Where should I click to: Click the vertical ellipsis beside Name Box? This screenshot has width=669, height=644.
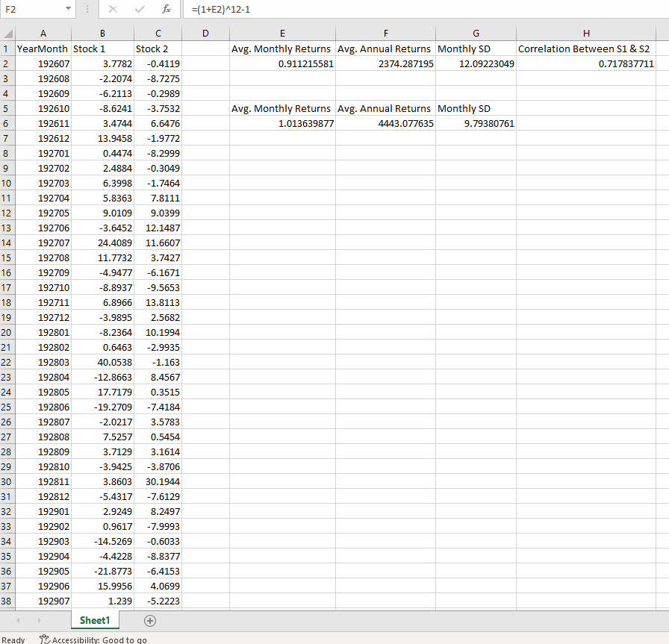click(87, 10)
